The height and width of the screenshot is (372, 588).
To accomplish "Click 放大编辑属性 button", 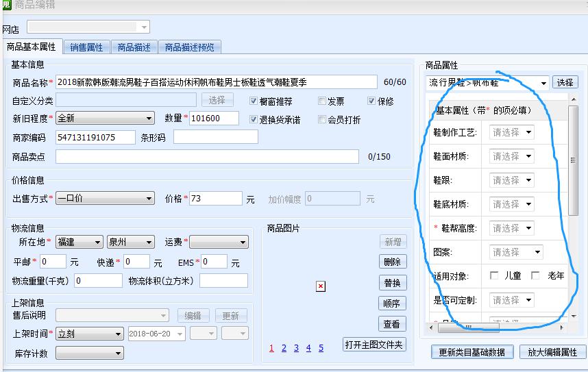I will [552, 353].
